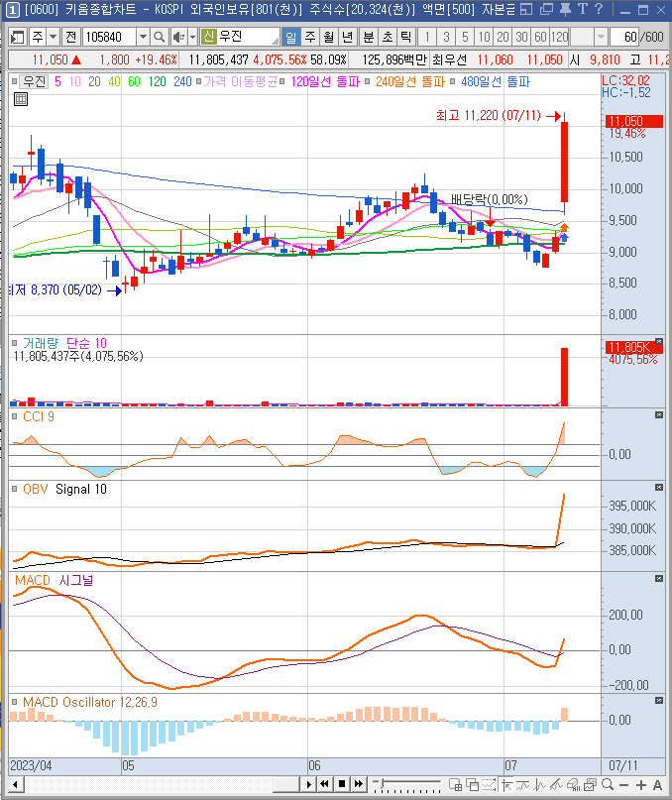Click the fast forward button in bottom bar

point(359,784)
